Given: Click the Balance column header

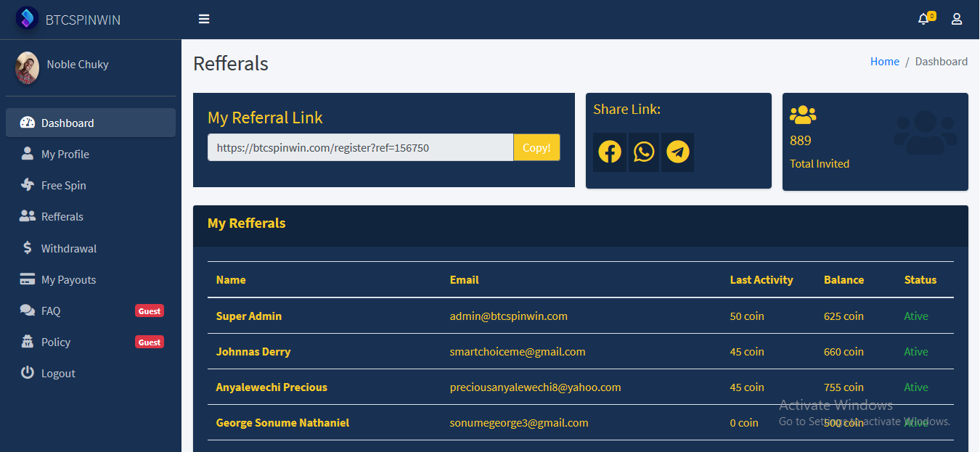Looking at the screenshot, I should coord(844,280).
